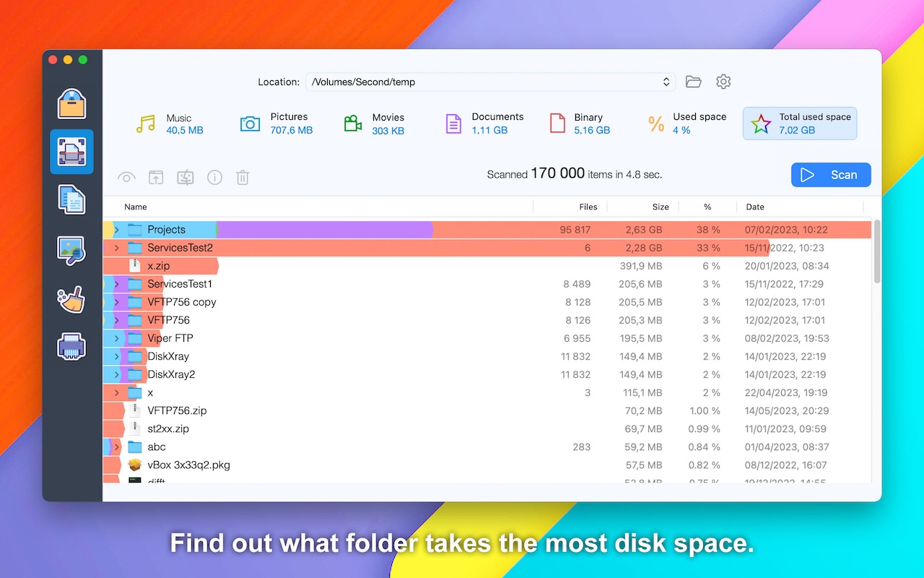Click the date 14/05/2023, 20:29
The image size is (924, 578).
coord(787,410)
